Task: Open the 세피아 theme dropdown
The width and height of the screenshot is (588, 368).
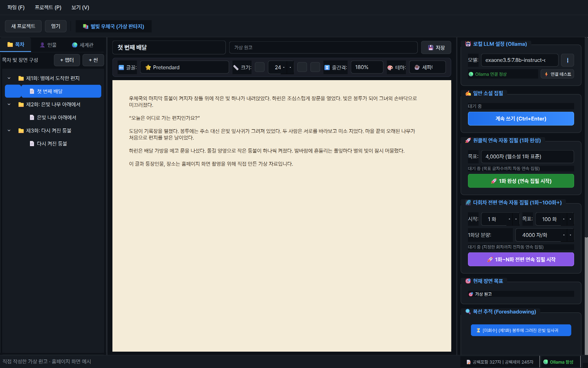Action: (x=427, y=67)
